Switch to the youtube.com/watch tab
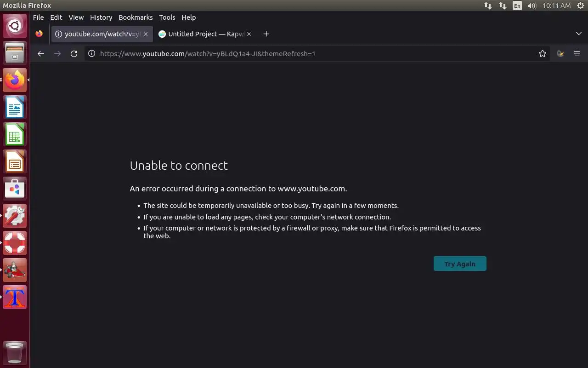This screenshot has width=588, height=368. [102, 34]
